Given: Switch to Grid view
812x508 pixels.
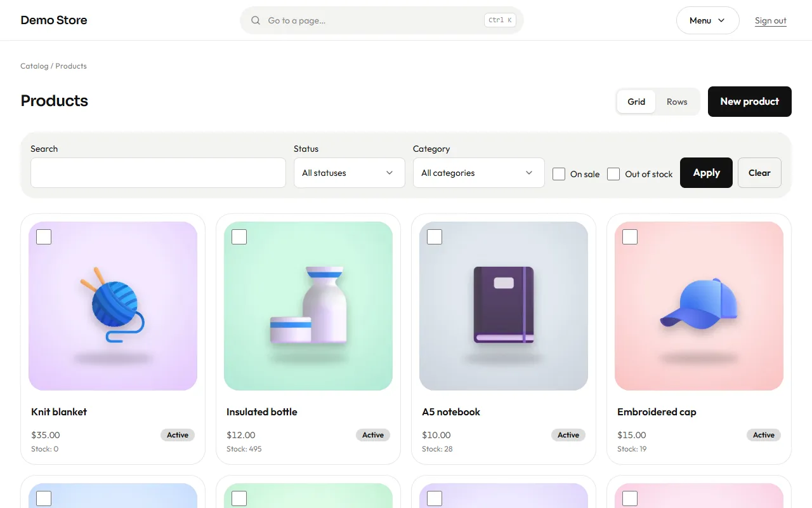Looking at the screenshot, I should 636,102.
